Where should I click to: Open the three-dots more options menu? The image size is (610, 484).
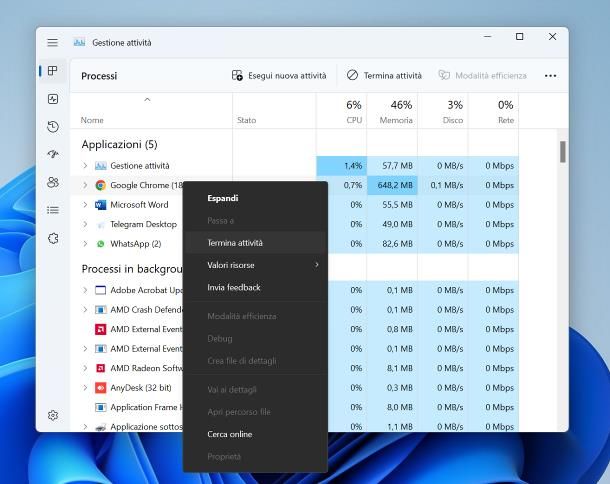550,75
